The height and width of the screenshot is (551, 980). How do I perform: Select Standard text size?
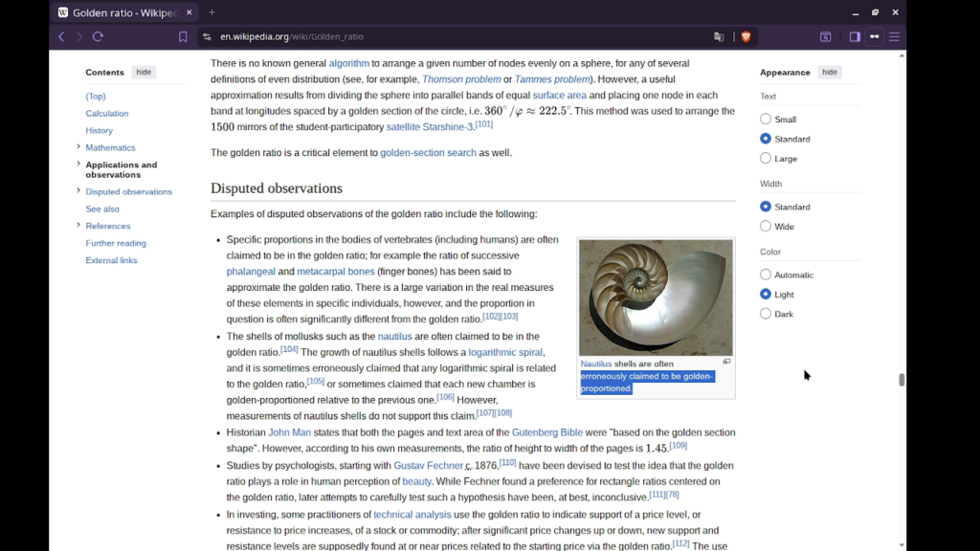766,139
